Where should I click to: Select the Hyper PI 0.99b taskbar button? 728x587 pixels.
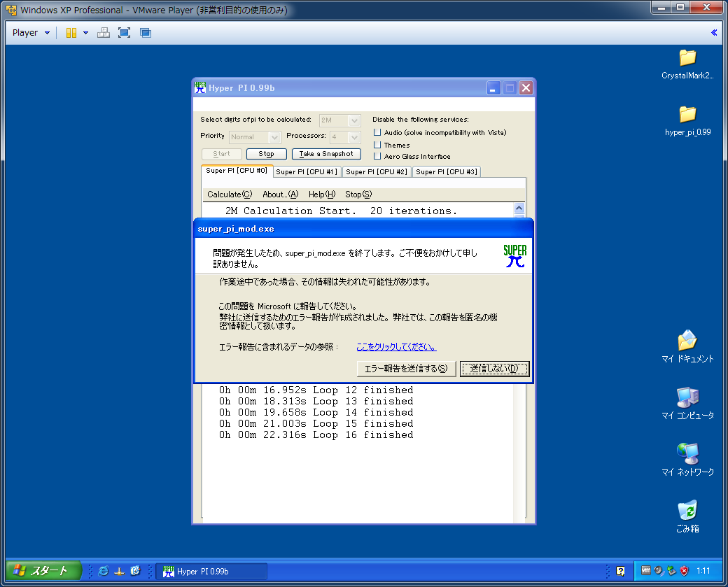(x=211, y=571)
